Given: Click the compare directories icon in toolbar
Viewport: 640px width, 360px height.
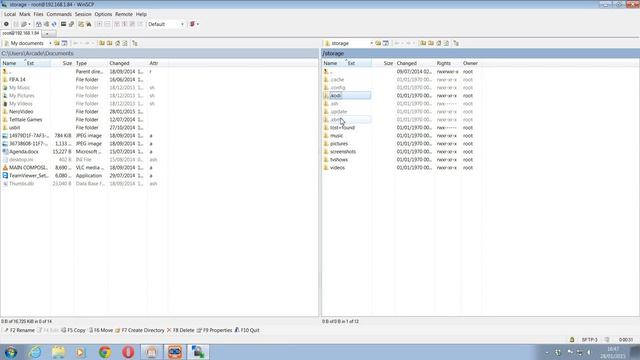Looking at the screenshot, I should point(39,24).
